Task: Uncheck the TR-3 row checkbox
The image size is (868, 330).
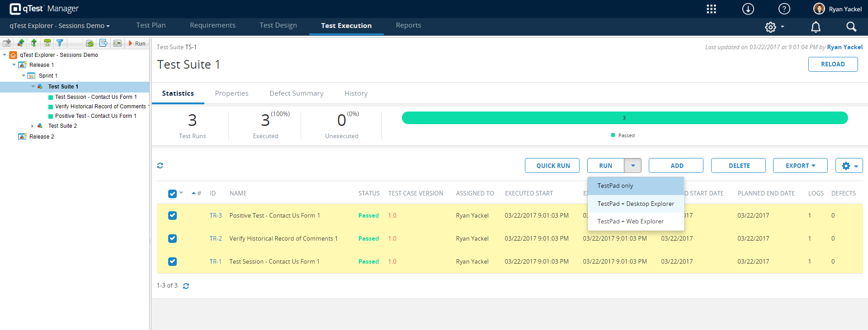Action: (172, 216)
